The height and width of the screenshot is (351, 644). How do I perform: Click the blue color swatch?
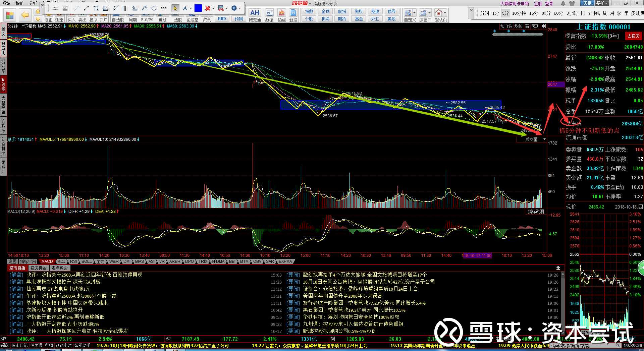pos(198,8)
